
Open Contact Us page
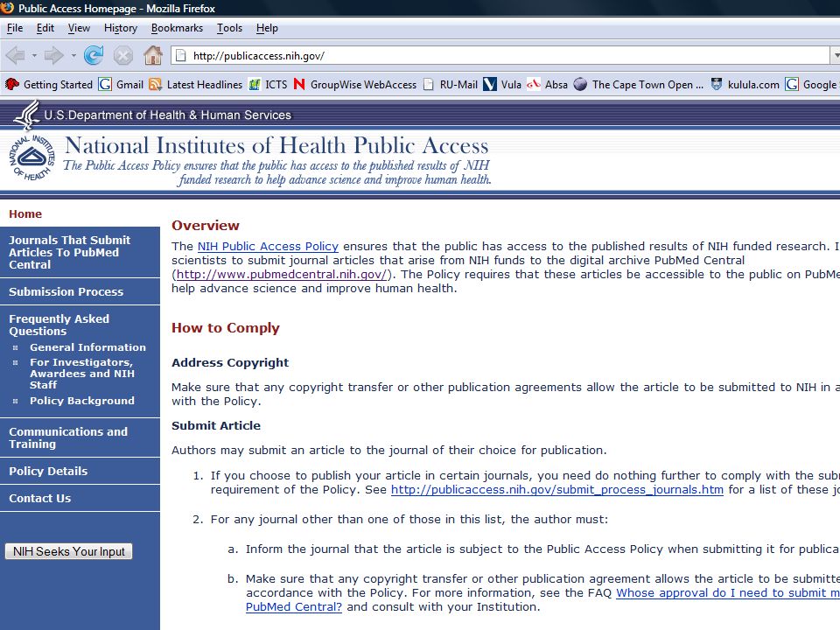point(39,498)
